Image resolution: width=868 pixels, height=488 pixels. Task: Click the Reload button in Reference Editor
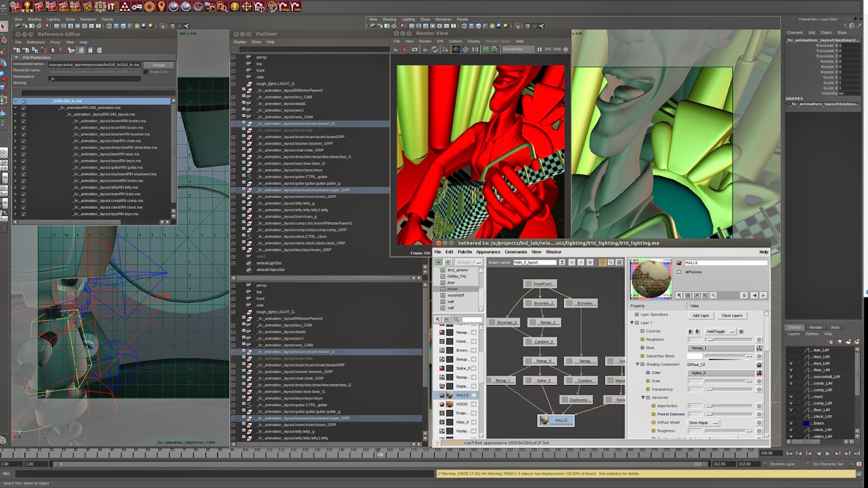coord(158,65)
